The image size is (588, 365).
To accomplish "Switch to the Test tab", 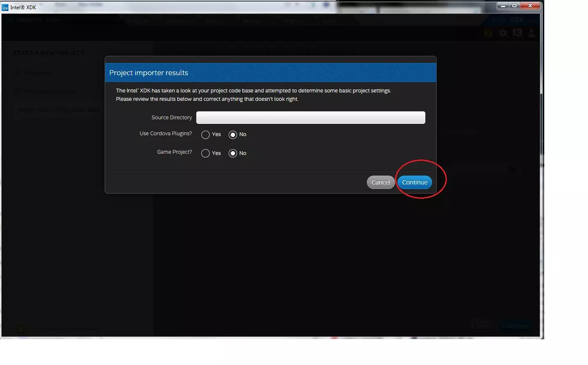I will [211, 21].
